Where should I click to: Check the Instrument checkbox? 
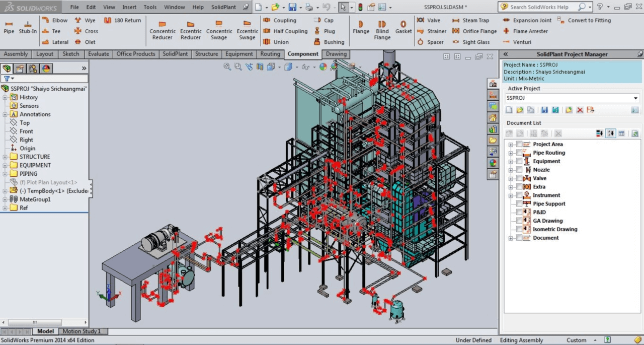519,195
